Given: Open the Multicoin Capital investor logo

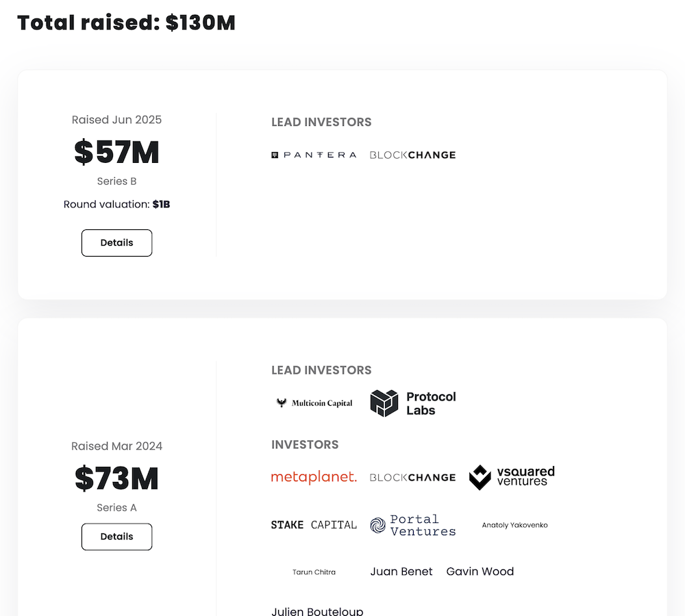Looking at the screenshot, I should pyautogui.click(x=314, y=403).
